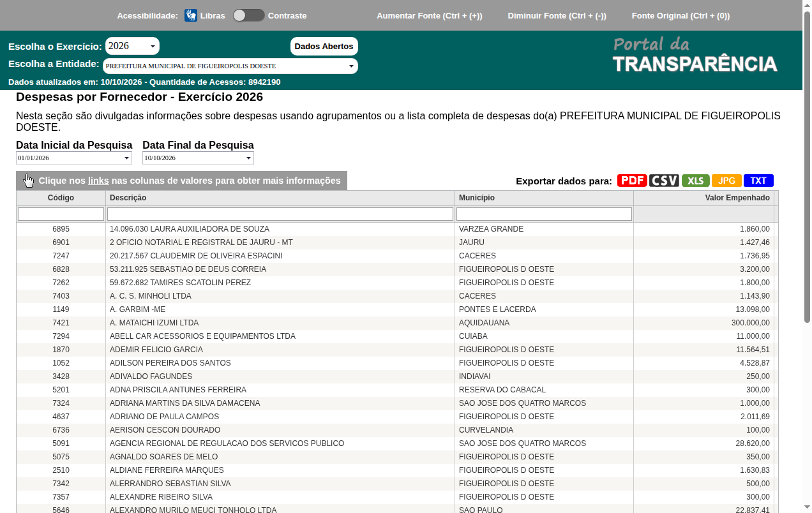
Task: Open the Data Final da Pesquisa date dropdown
Action: click(x=198, y=158)
